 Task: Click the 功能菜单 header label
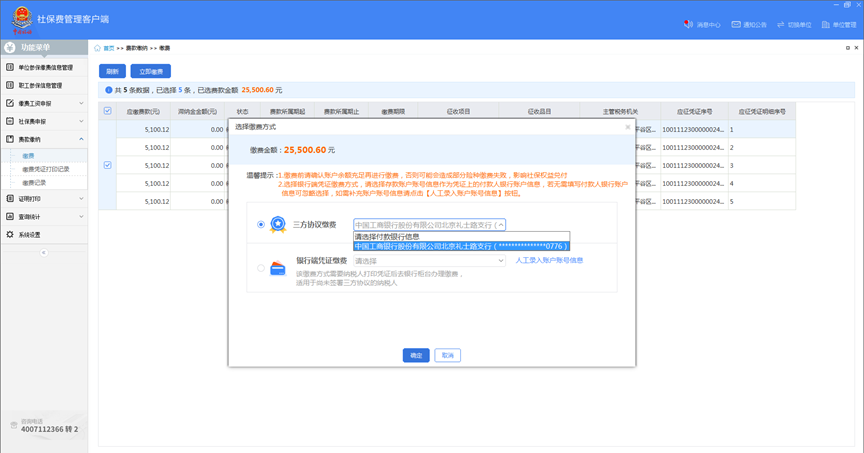click(35, 47)
